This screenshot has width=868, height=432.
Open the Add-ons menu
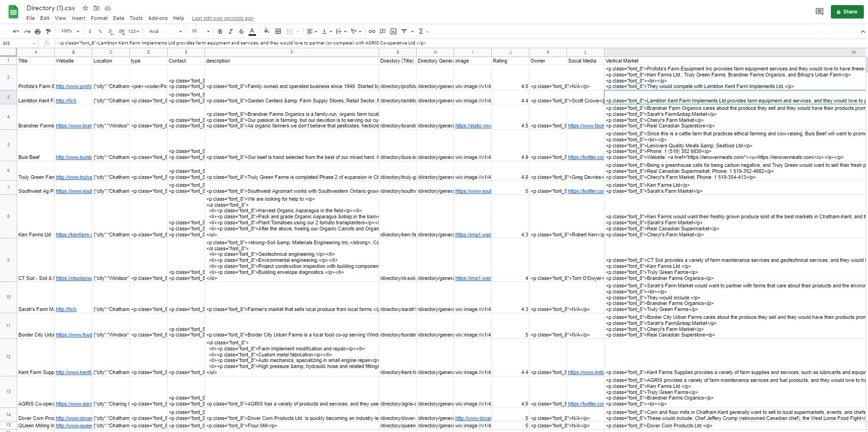point(158,18)
